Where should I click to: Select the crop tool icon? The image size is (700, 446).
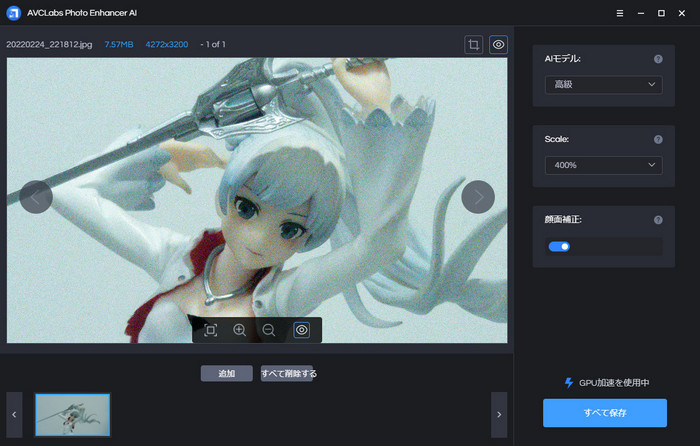(x=474, y=45)
